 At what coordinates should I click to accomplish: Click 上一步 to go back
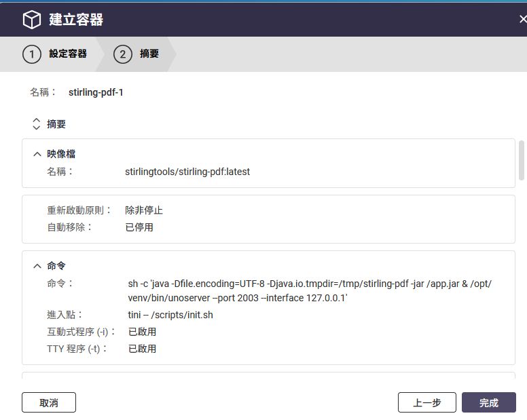click(427, 402)
